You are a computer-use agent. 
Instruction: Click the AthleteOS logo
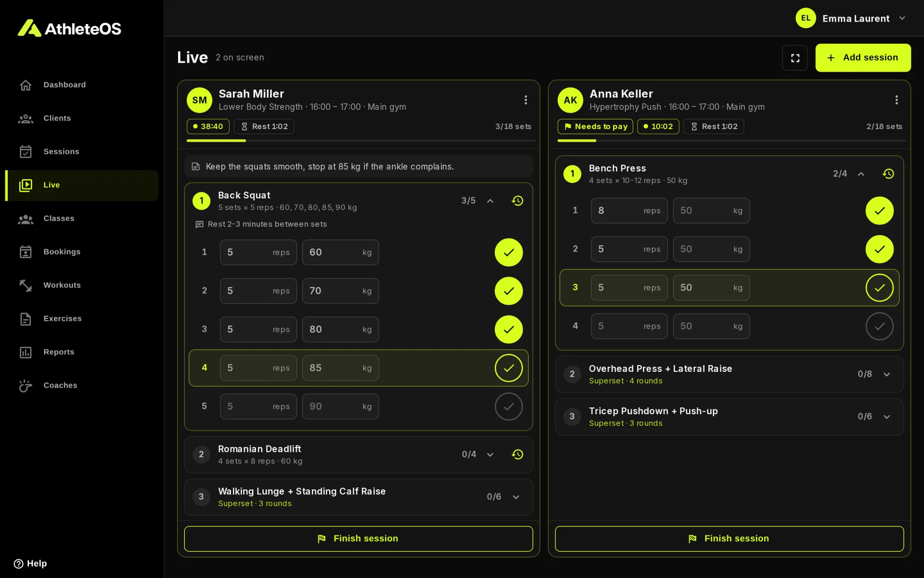pyautogui.click(x=70, y=28)
